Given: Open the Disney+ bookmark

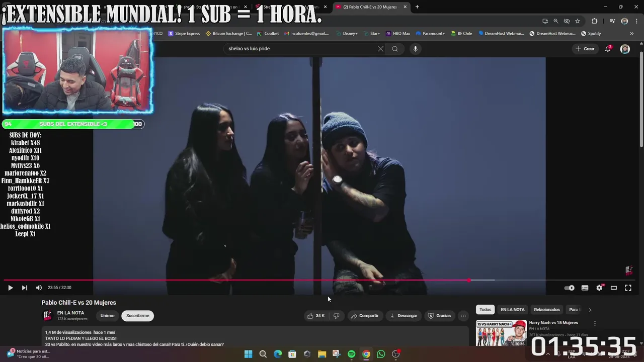Looking at the screenshot, I should (x=346, y=34).
